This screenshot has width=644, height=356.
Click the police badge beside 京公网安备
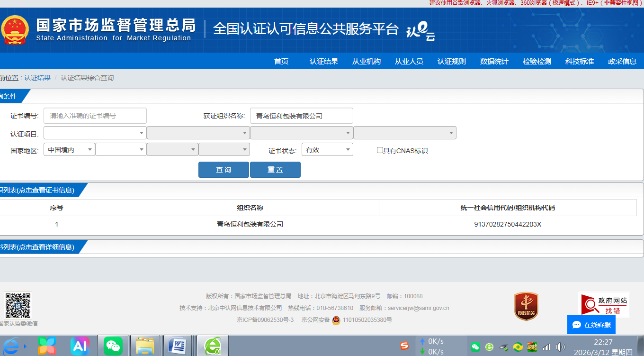tap(336, 320)
